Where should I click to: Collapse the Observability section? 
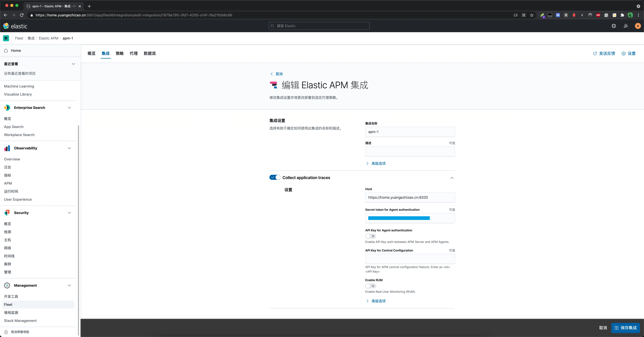pyautogui.click(x=69, y=148)
